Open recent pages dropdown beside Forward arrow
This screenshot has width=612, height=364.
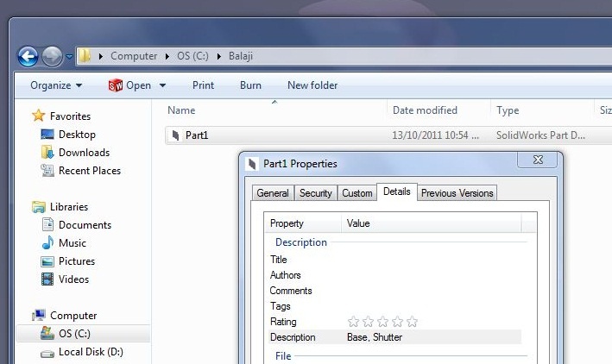point(69,57)
